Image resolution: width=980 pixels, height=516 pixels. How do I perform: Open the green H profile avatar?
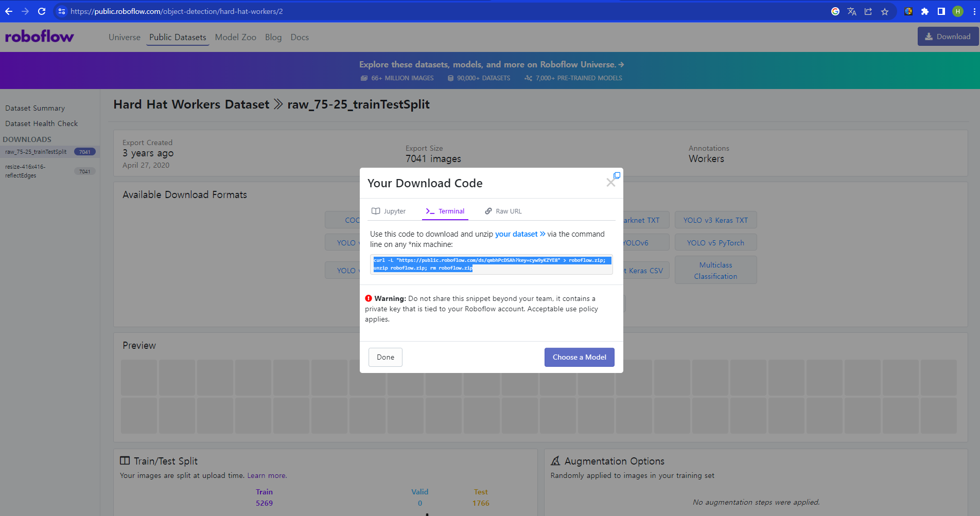(958, 11)
